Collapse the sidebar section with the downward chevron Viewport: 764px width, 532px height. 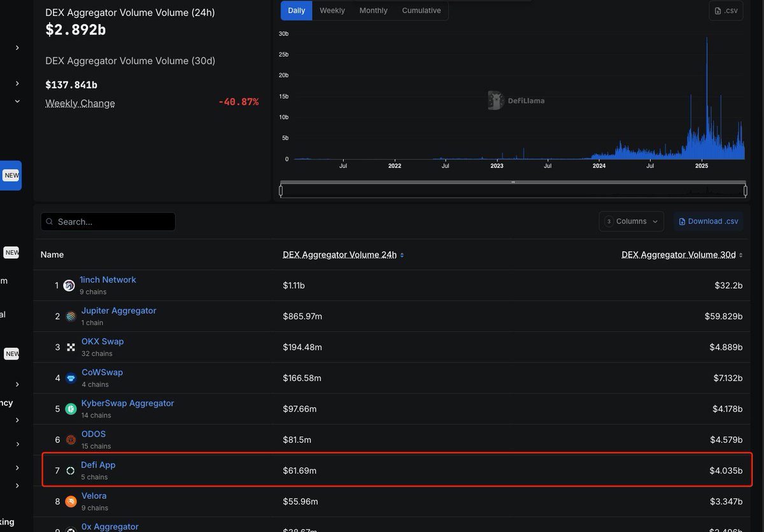(17, 101)
